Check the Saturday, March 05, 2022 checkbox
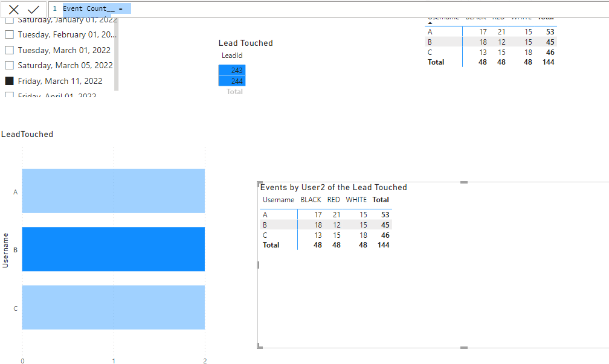The image size is (609, 364). pyautogui.click(x=9, y=65)
